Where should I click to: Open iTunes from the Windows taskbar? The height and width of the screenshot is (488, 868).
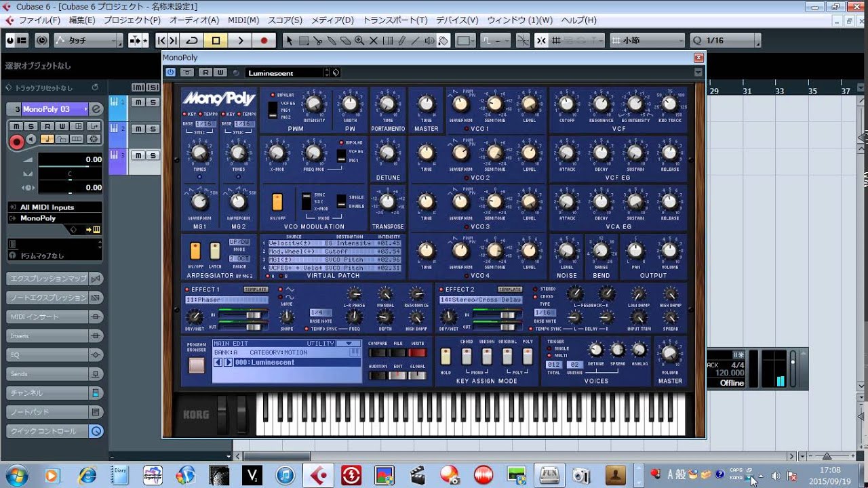click(x=285, y=475)
